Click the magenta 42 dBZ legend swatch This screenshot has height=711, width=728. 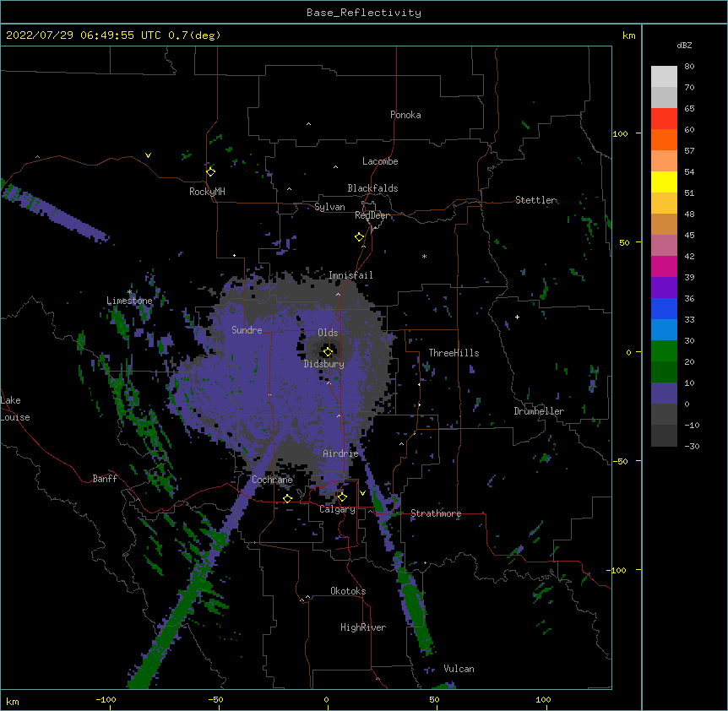click(x=664, y=266)
